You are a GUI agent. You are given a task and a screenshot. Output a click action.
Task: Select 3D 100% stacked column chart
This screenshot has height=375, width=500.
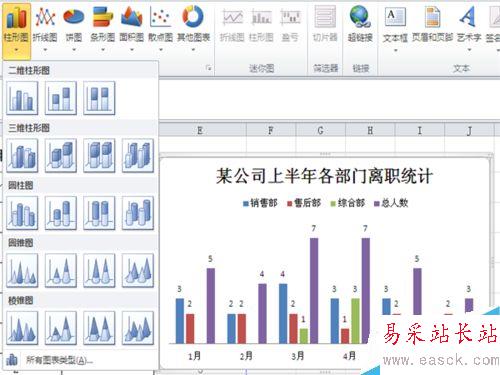tap(99, 156)
